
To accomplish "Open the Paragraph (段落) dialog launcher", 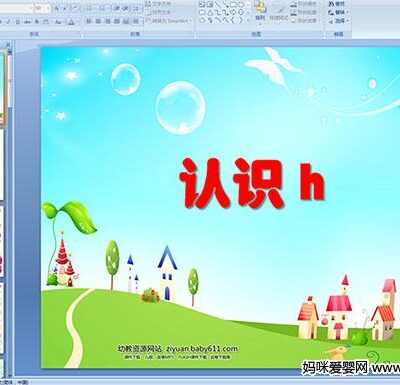I will click(191, 33).
